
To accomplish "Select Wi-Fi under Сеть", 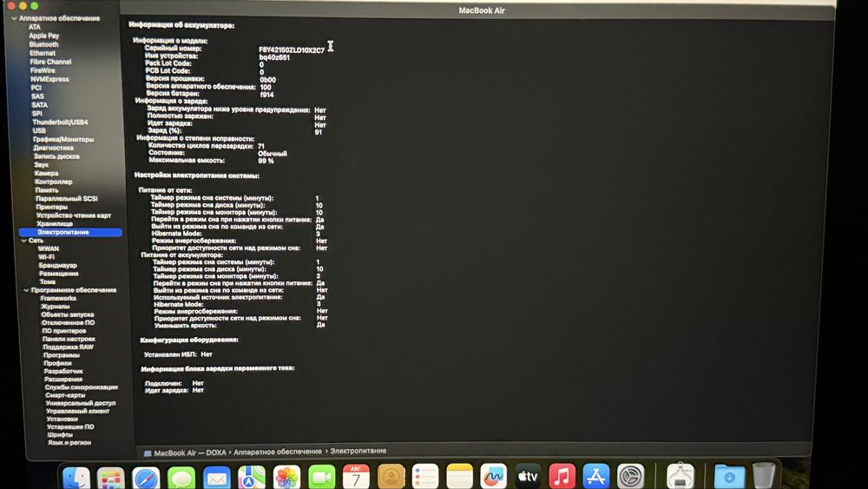I will pos(47,257).
